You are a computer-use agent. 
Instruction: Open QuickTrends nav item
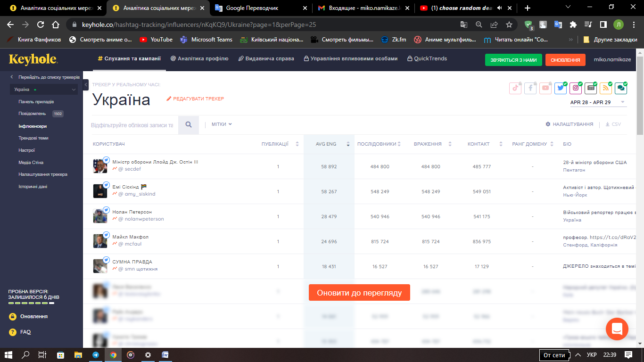coord(427,59)
